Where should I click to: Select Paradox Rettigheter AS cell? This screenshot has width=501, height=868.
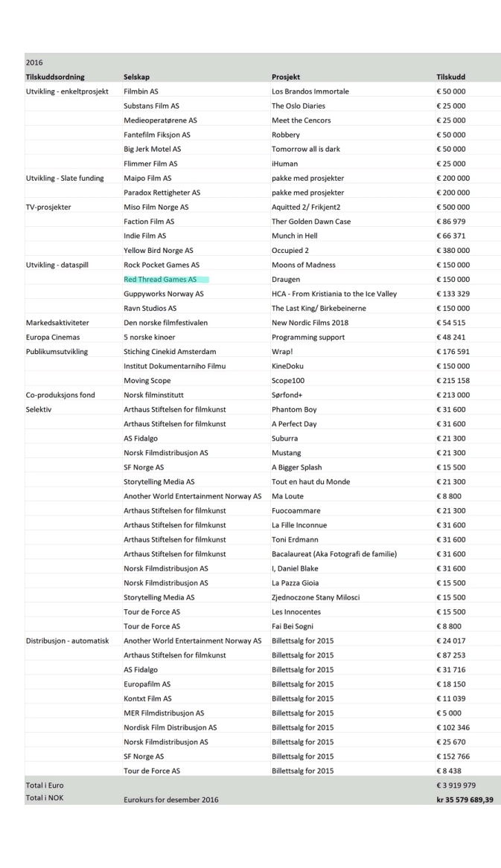(162, 193)
